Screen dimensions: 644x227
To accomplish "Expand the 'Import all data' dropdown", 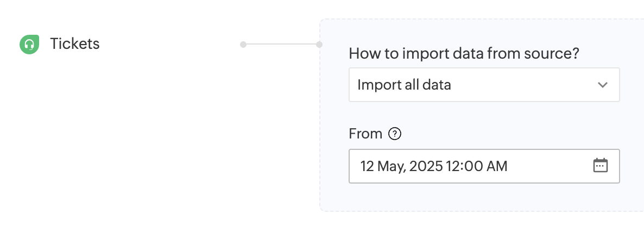I will [484, 85].
